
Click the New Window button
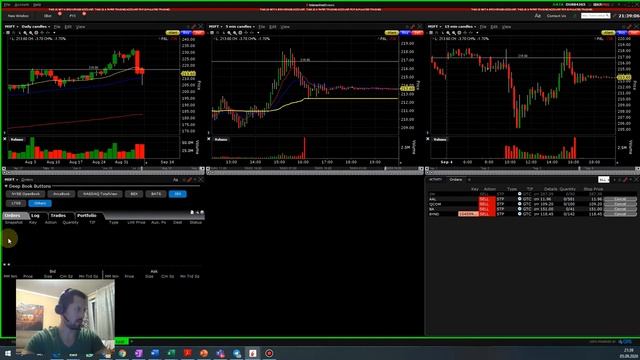(x=18, y=16)
